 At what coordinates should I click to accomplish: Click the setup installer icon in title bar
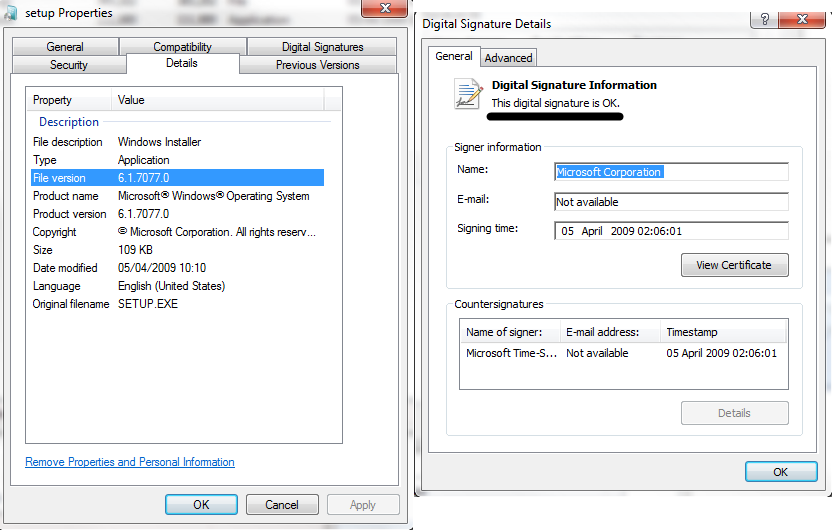point(11,13)
